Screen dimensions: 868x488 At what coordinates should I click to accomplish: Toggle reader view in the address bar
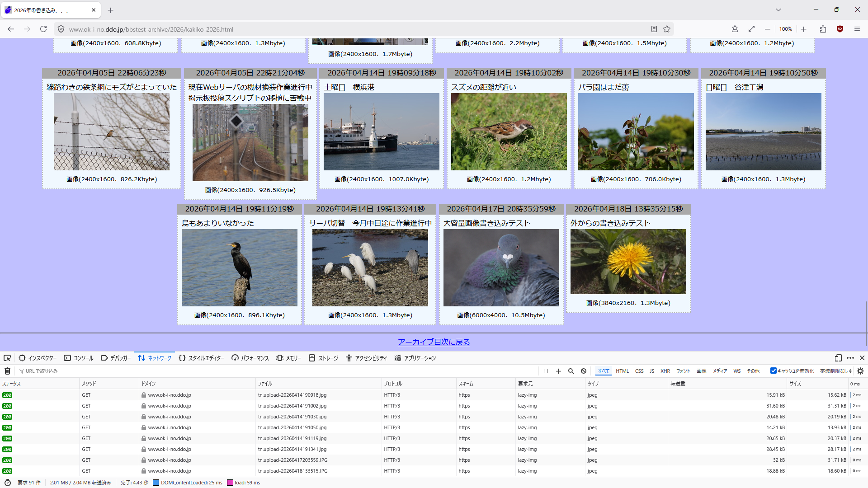(x=654, y=29)
